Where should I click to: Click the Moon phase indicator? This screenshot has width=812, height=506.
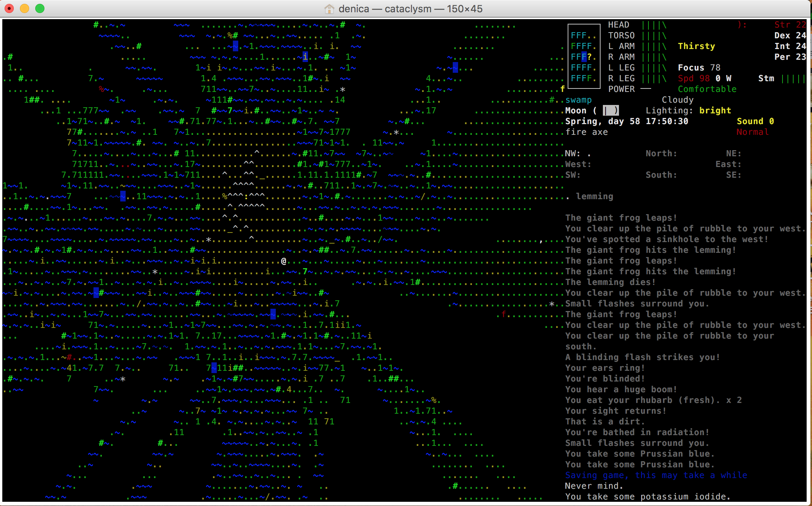592,111
